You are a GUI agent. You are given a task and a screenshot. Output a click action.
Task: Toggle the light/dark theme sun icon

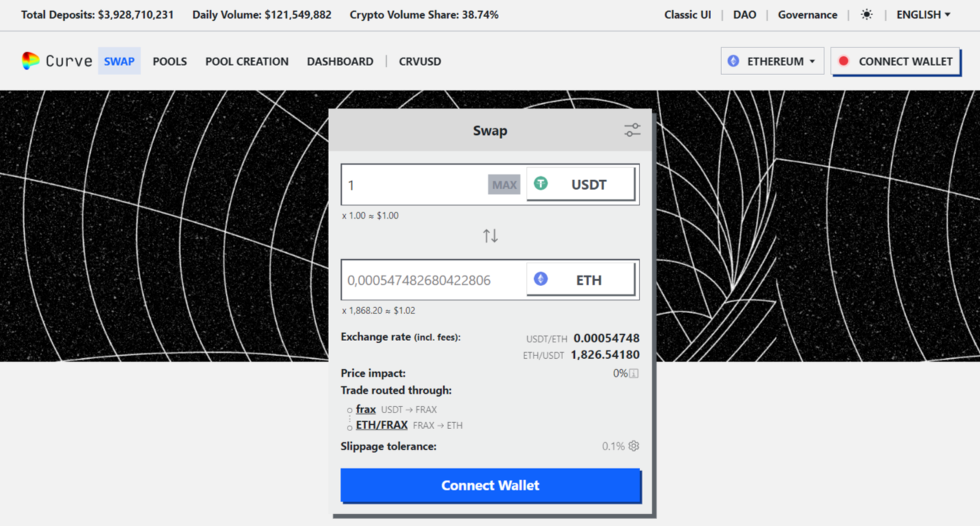coord(866,14)
